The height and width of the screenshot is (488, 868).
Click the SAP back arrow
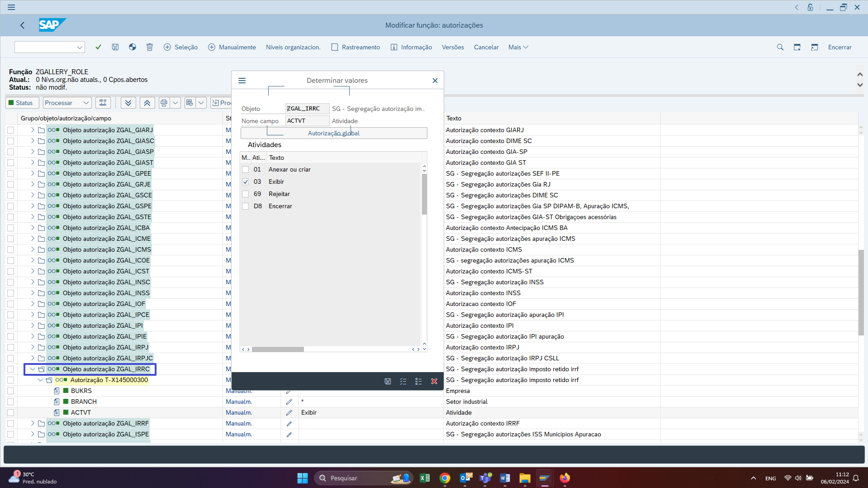tap(22, 25)
